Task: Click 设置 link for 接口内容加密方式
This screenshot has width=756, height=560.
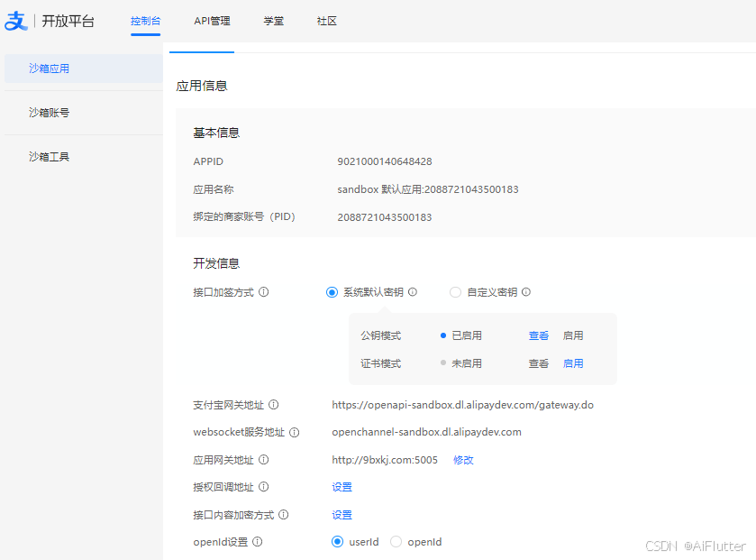Action: [342, 515]
